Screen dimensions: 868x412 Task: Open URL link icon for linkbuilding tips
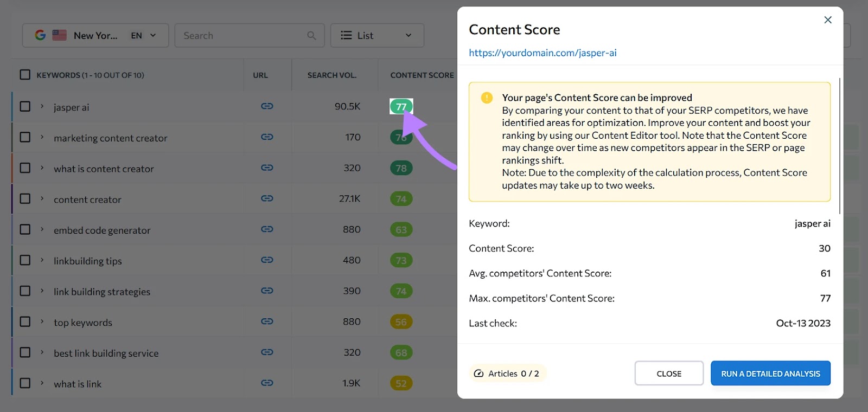pos(267,260)
